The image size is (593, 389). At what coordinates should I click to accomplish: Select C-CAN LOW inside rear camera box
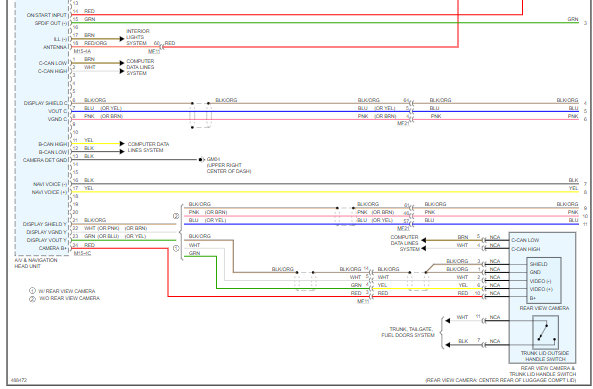(525, 240)
